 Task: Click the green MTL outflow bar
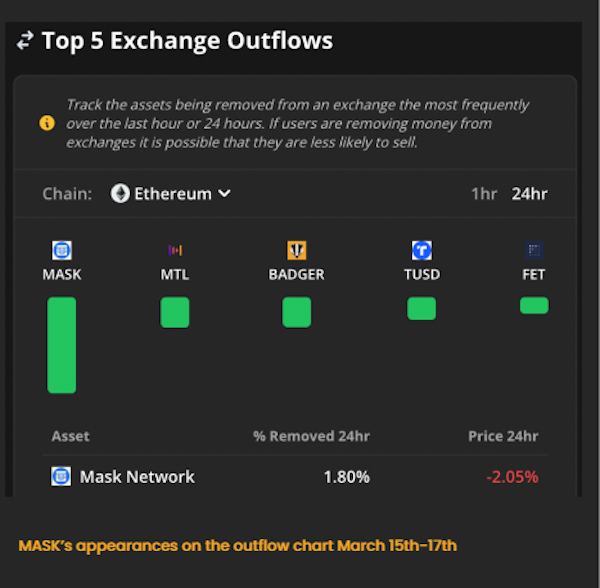tap(175, 313)
